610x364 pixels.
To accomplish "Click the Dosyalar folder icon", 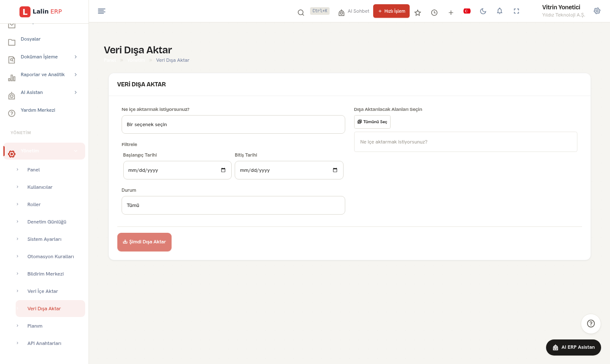I will point(12,42).
